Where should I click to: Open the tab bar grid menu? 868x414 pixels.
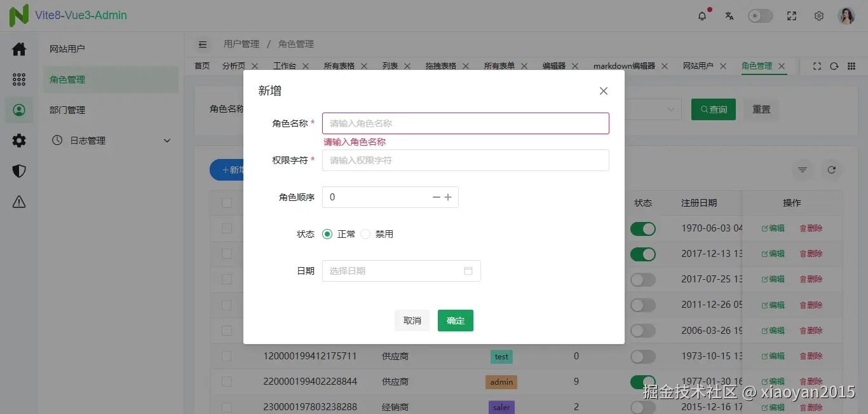[x=850, y=66]
